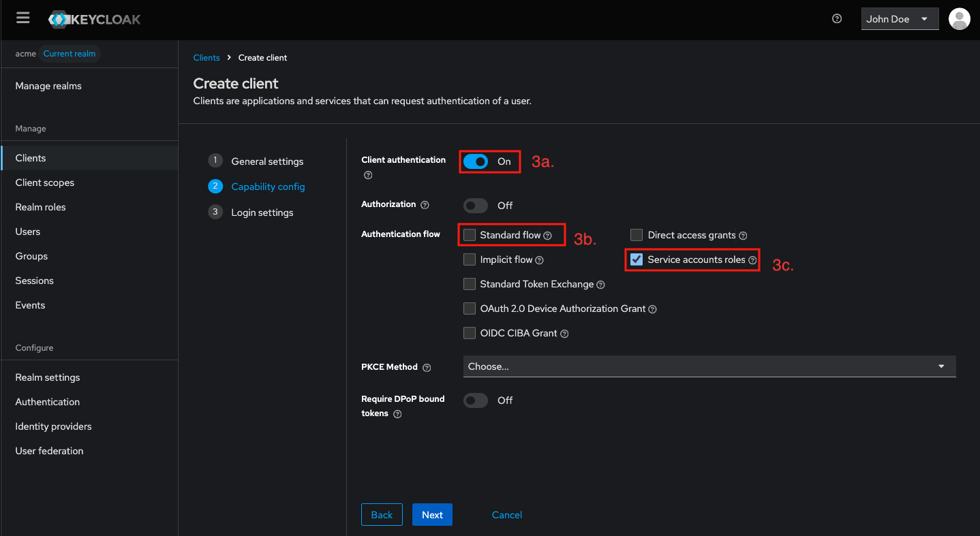The height and width of the screenshot is (536, 980).
Task: Click the user avatar icon
Action: (x=959, y=18)
